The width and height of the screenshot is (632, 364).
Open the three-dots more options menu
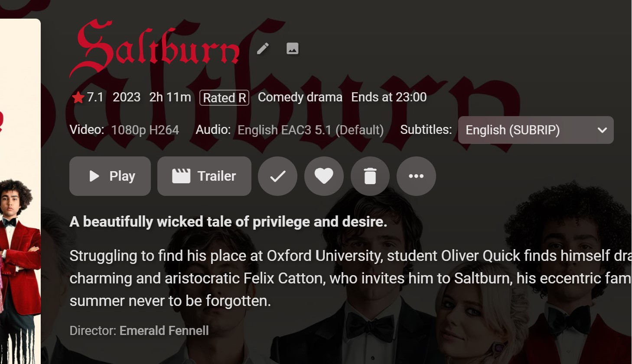tap(416, 176)
